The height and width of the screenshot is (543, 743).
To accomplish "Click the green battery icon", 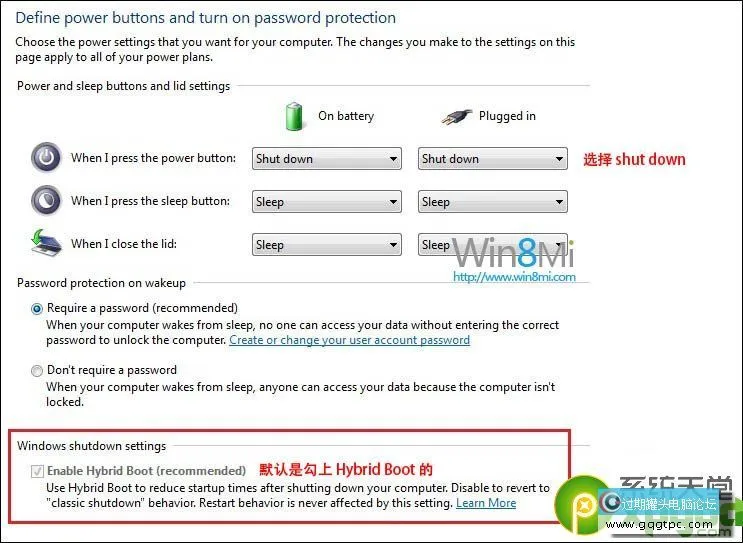I will (294, 116).
